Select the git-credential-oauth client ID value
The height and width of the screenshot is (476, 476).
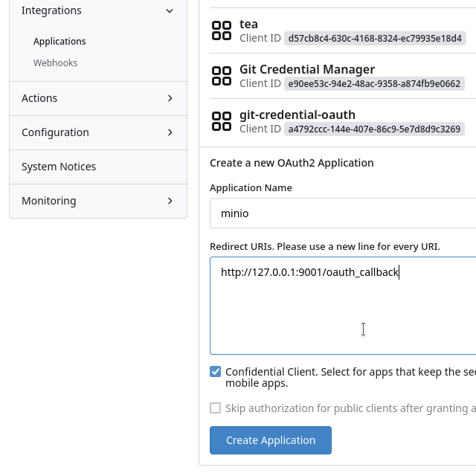click(374, 129)
